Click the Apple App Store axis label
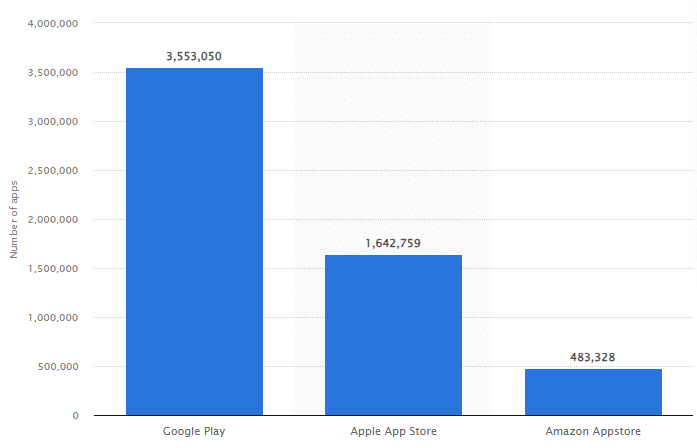 click(393, 431)
